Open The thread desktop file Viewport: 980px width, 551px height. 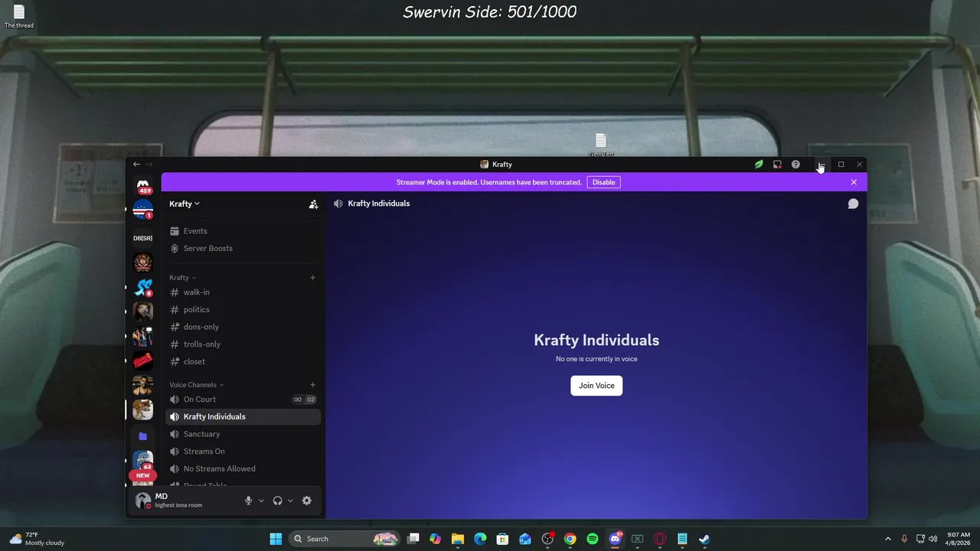tap(19, 17)
